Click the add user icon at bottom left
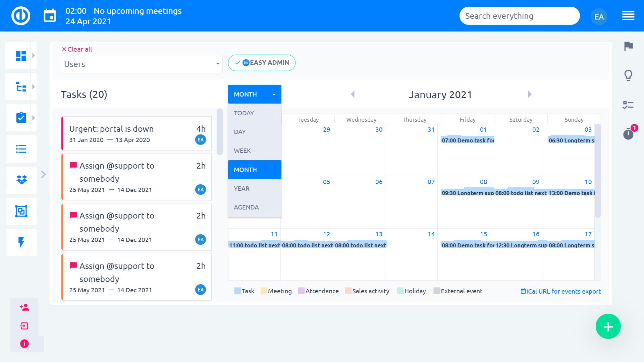 click(24, 307)
